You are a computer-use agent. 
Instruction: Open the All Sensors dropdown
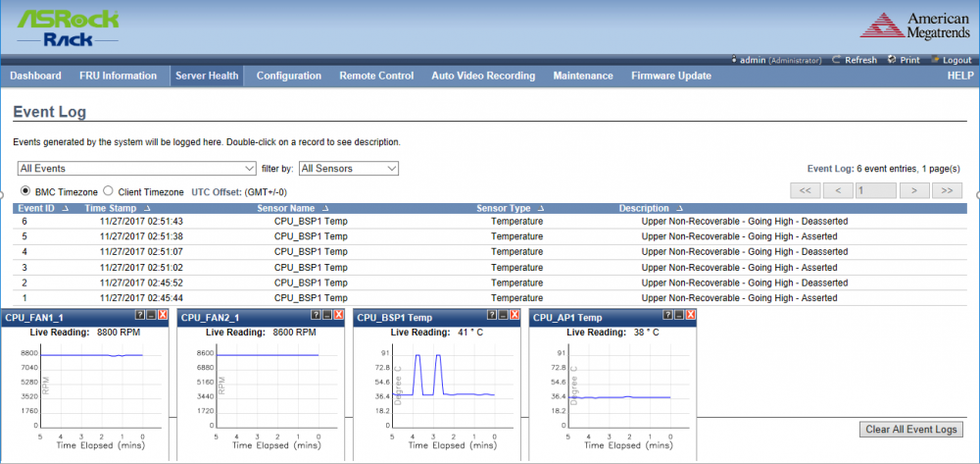[349, 168]
